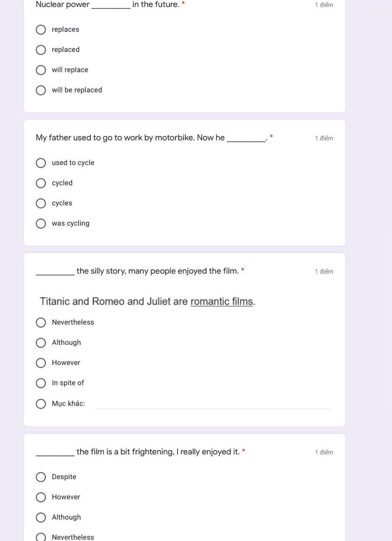Choose 'replaced' for the nuclear power question
Image resolution: width=392 pixels, height=541 pixels.
point(41,50)
